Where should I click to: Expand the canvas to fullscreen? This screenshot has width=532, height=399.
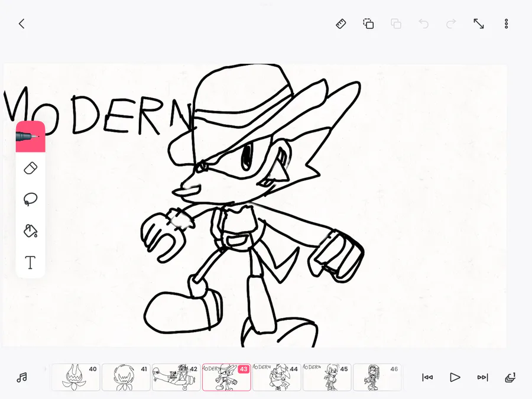click(x=479, y=24)
